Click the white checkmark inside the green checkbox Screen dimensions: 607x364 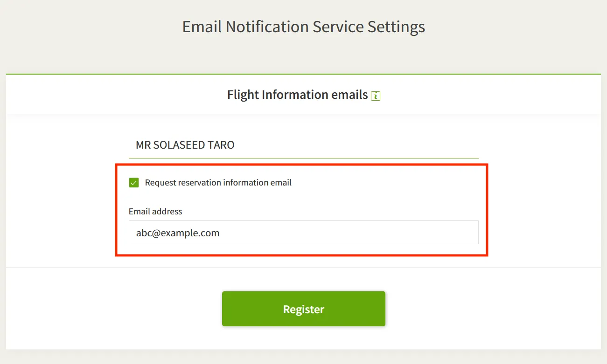[134, 183]
